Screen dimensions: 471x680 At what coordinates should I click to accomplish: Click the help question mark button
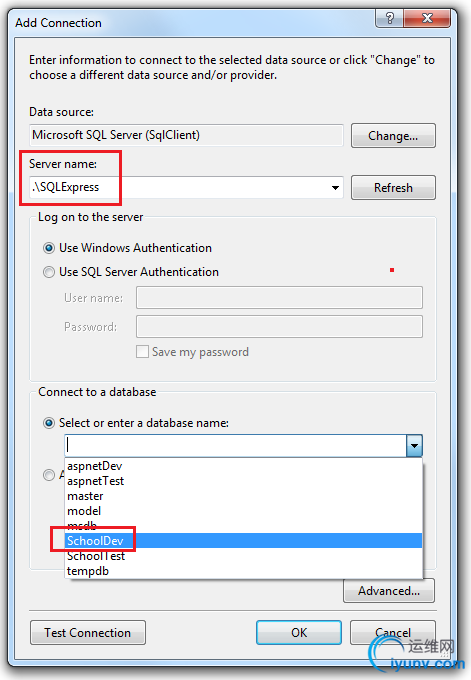pos(389,18)
